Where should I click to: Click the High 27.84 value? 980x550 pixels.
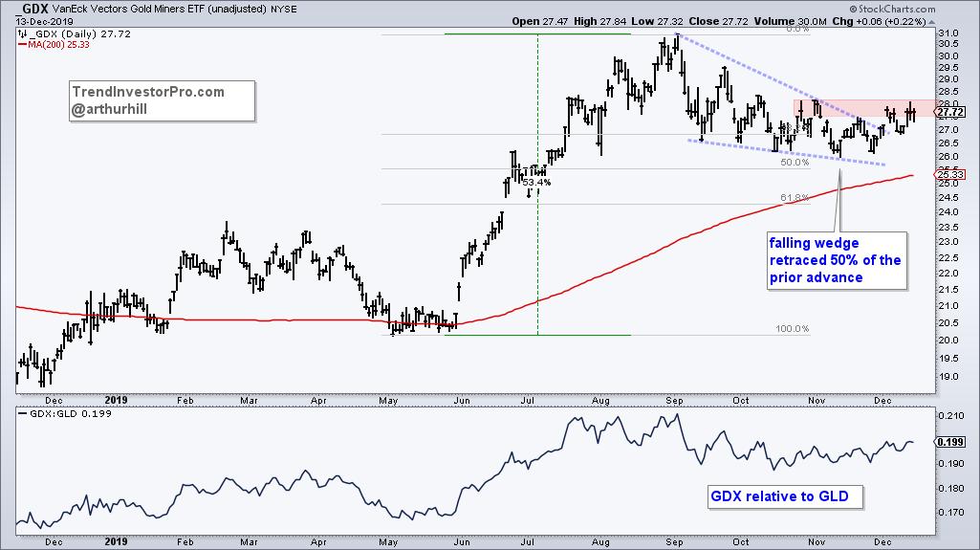pos(600,21)
